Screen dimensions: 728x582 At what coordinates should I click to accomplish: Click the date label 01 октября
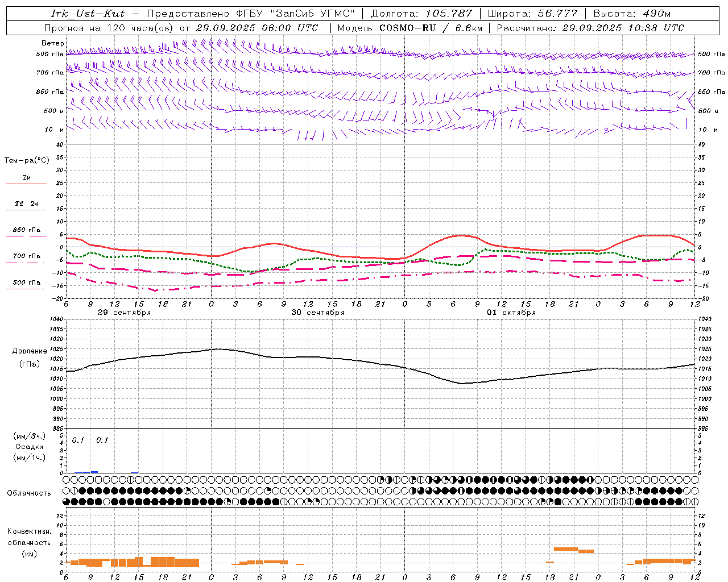pyautogui.click(x=511, y=313)
